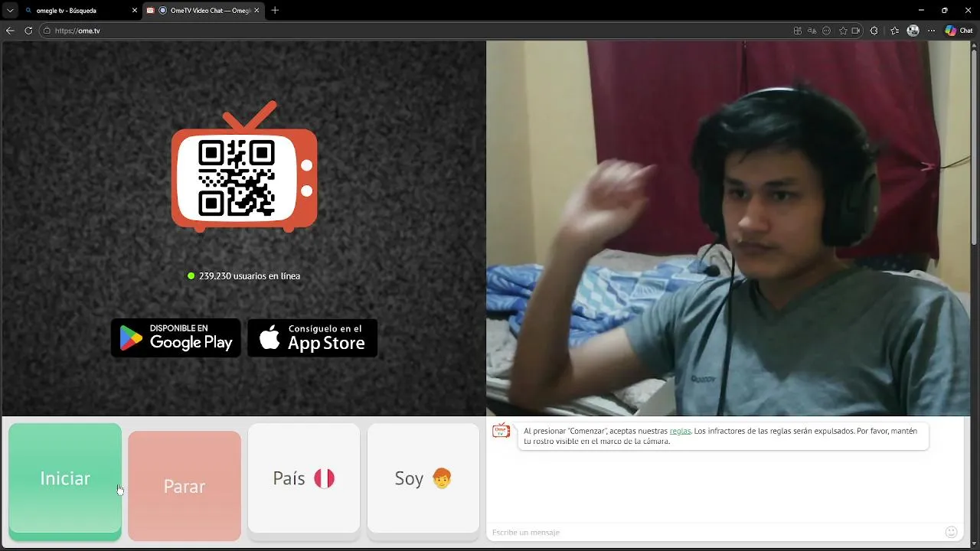Open a new browser tab
The height and width of the screenshot is (551, 980).
(275, 11)
